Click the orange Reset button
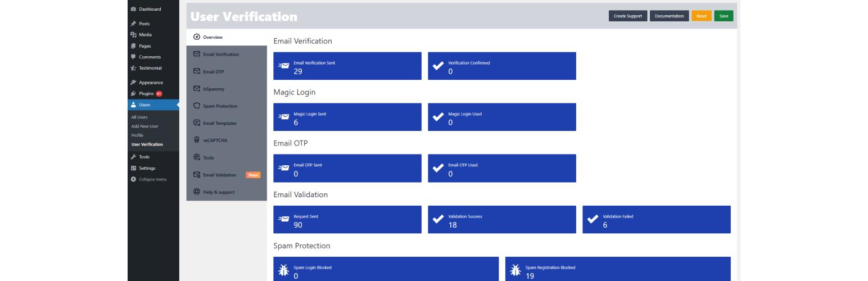Screen dimensions: 868x281 coord(701,16)
